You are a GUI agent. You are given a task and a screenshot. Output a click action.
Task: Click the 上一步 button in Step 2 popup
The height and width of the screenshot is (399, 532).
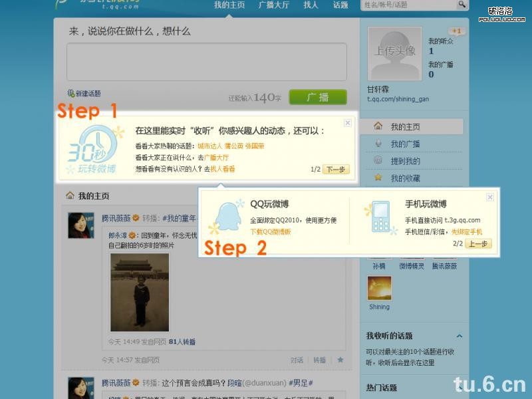[478, 244]
